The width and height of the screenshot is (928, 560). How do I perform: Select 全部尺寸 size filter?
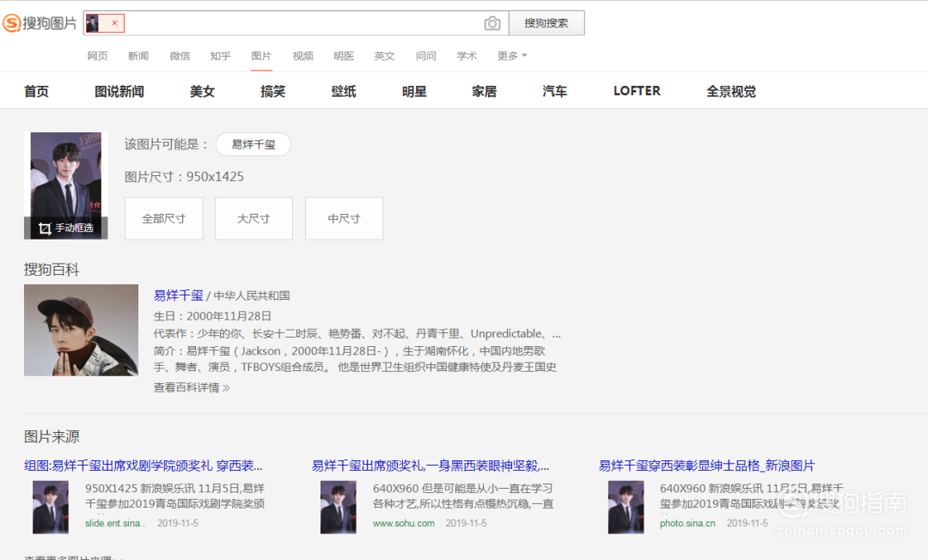click(164, 218)
